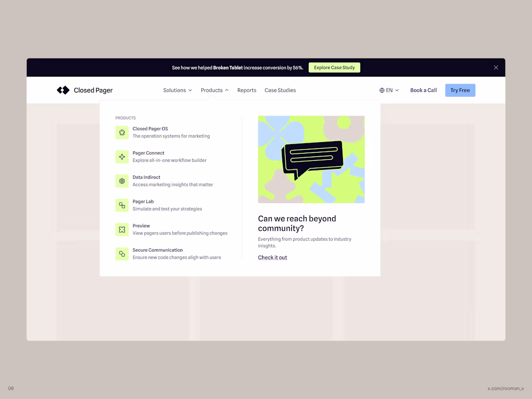Open Data Indirect via its gear icon
Image resolution: width=532 pixels, height=399 pixels.
pos(122,181)
